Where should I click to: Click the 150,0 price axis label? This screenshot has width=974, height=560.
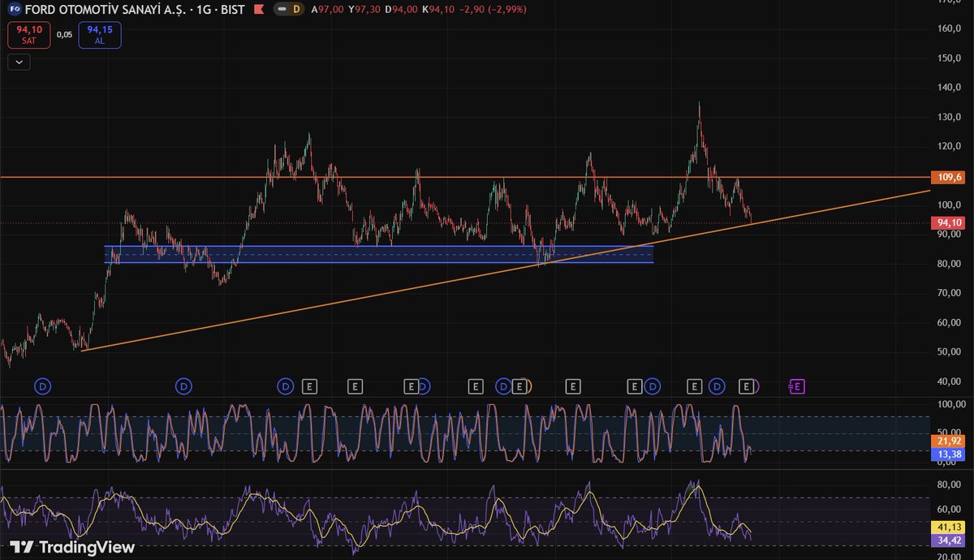pyautogui.click(x=948, y=58)
